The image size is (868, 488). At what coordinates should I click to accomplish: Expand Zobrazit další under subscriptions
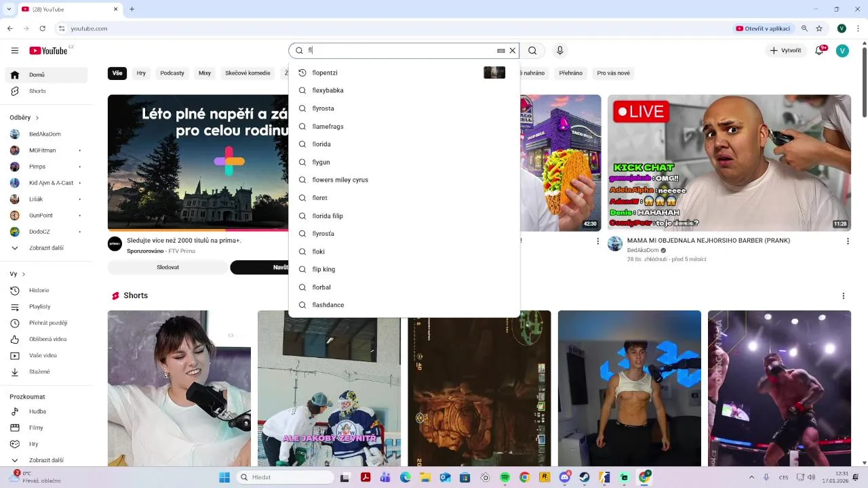tap(46, 248)
